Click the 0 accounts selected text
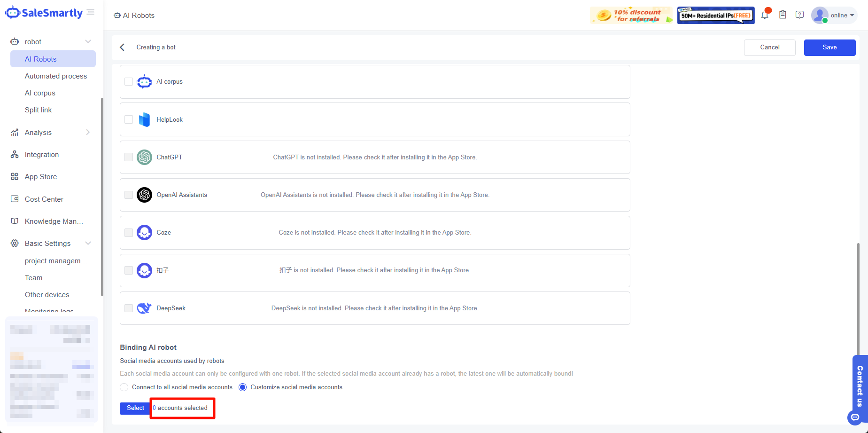The height and width of the screenshot is (433, 868). click(x=180, y=408)
